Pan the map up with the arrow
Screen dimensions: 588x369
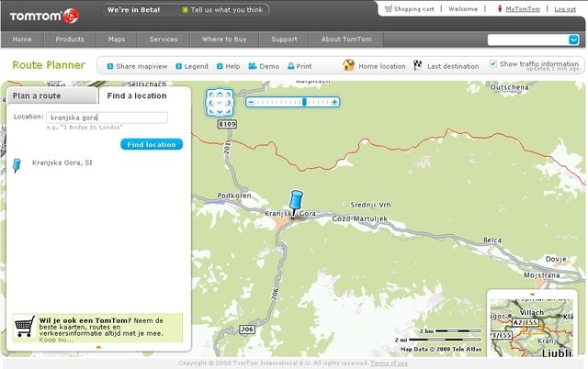[220, 94]
